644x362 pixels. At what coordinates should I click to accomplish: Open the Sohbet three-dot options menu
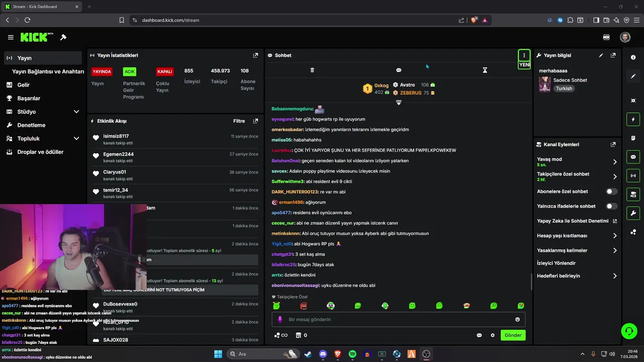[x=524, y=55]
